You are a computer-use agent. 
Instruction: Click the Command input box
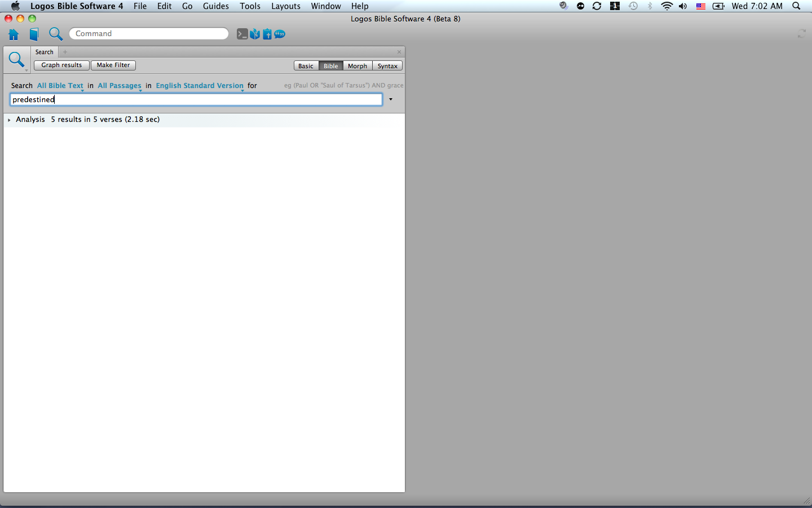tap(149, 34)
